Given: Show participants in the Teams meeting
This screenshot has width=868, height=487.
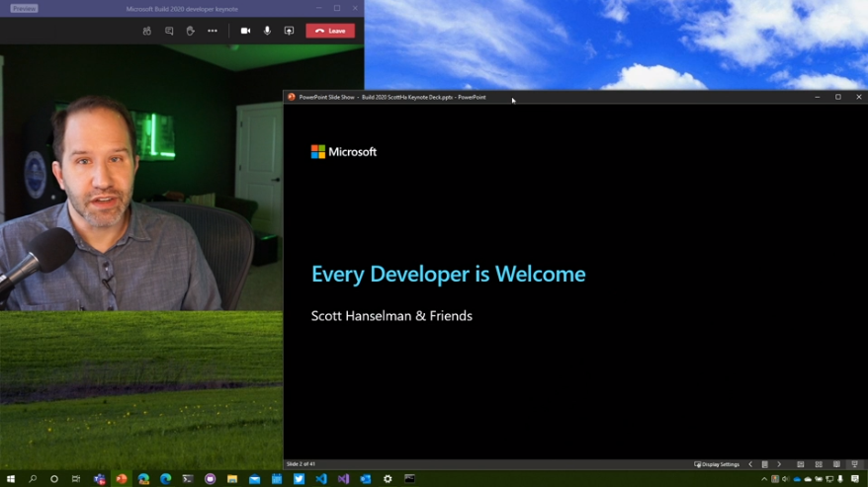Looking at the screenshot, I should tap(147, 31).
